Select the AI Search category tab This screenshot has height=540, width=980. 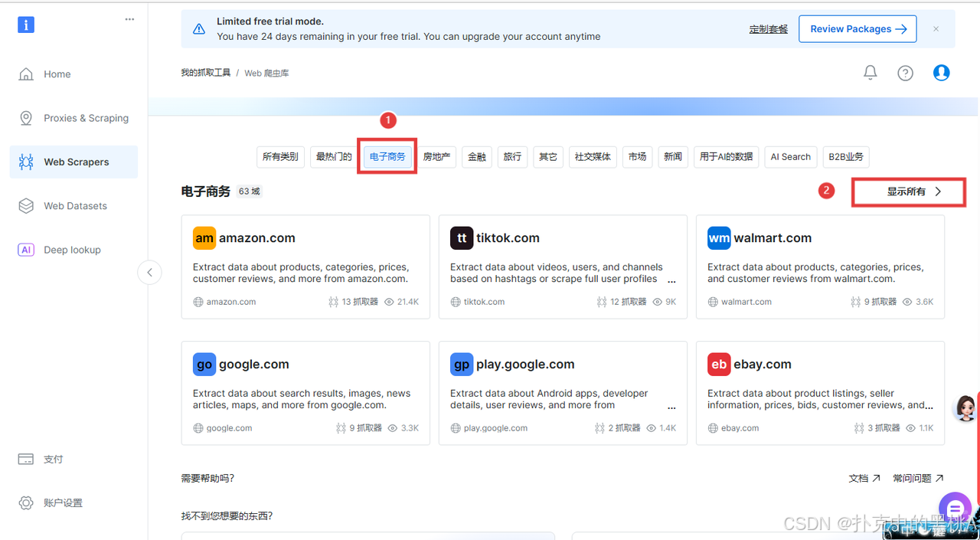click(x=791, y=157)
